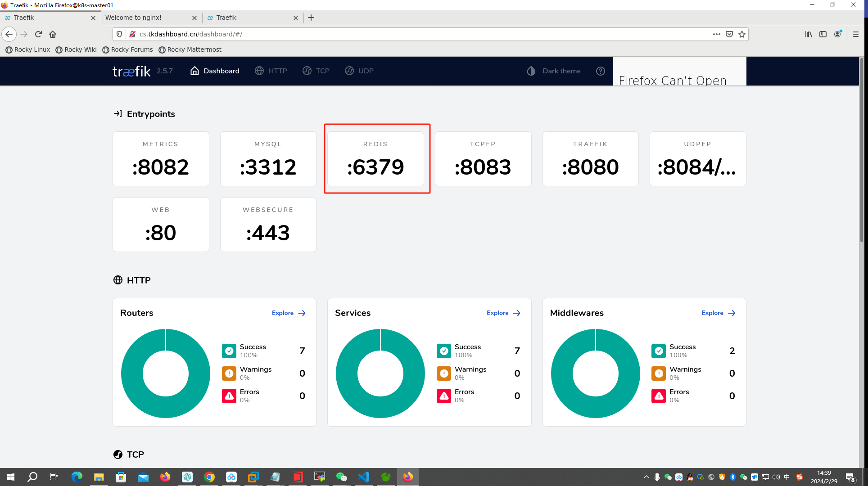Viewport: 868px width, 486px height.
Task: Click the Entrypoints arrow icon
Action: pyautogui.click(x=118, y=114)
